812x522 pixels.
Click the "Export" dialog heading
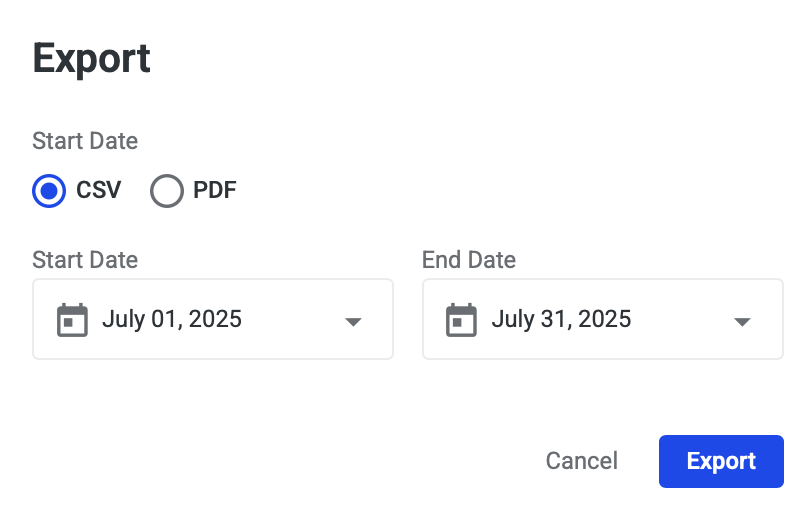[91, 59]
